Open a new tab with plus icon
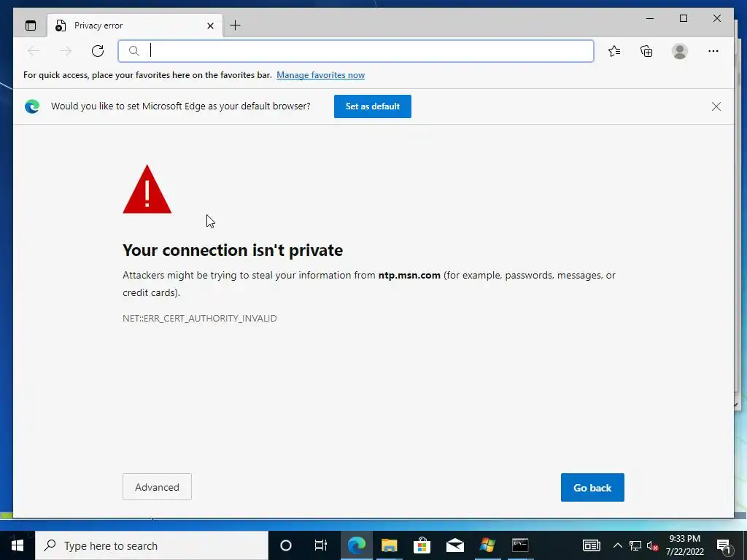Viewport: 747px width, 560px height. tap(235, 26)
